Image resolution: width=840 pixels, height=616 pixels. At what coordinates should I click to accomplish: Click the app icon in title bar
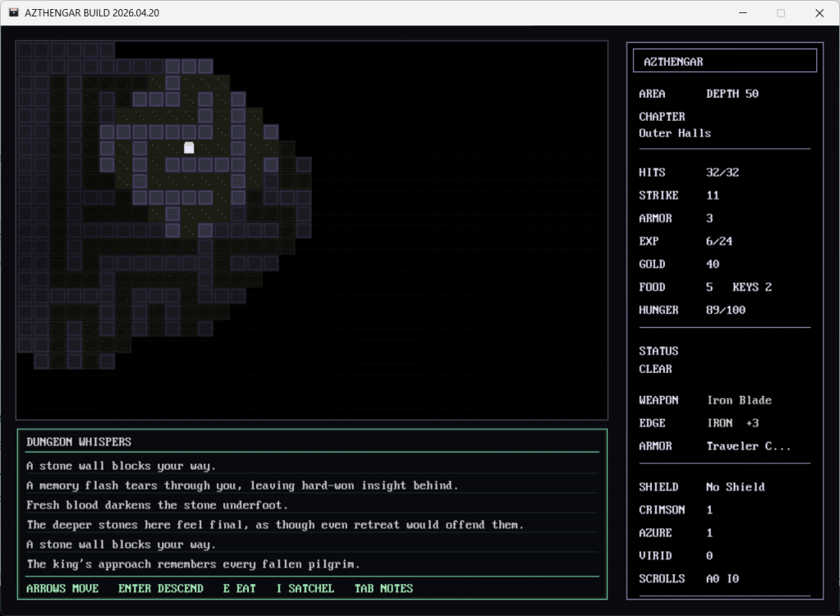14,13
